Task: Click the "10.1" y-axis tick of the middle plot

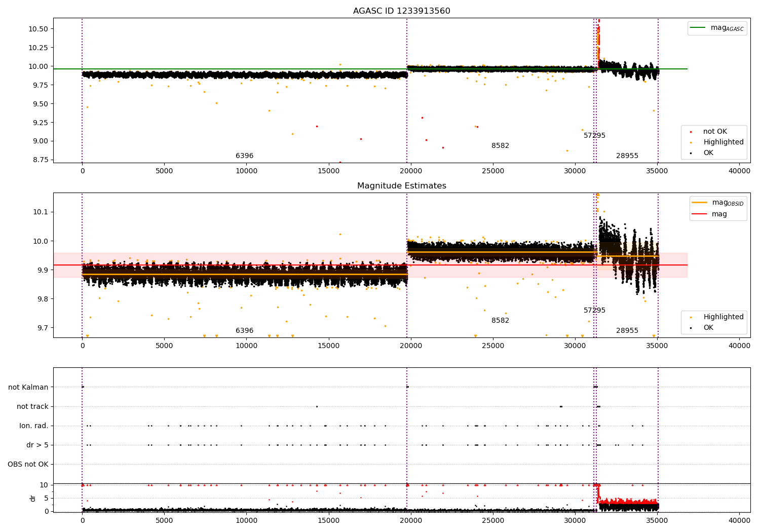Action: [x=41, y=212]
